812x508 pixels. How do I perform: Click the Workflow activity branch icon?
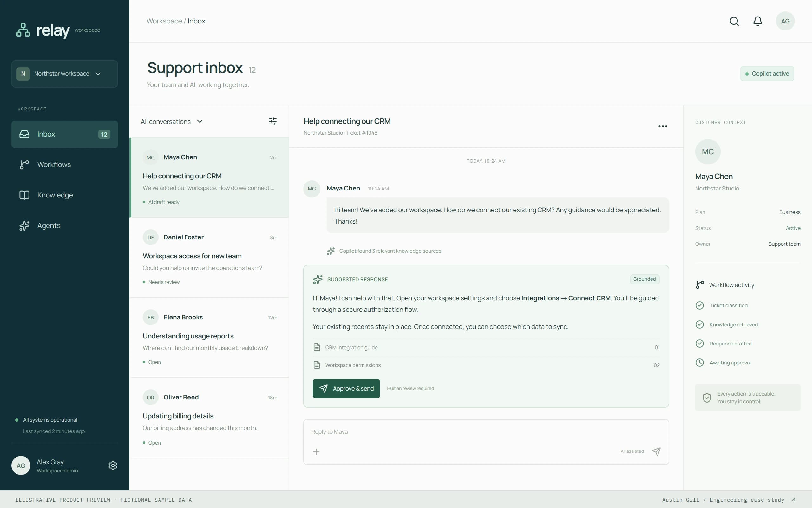tap(700, 285)
